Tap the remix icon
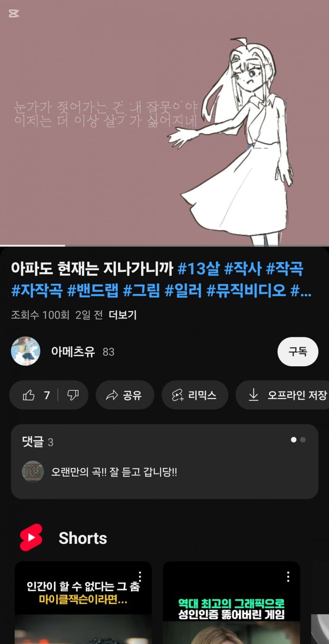Image resolution: width=329 pixels, height=644 pixels. tap(178, 395)
